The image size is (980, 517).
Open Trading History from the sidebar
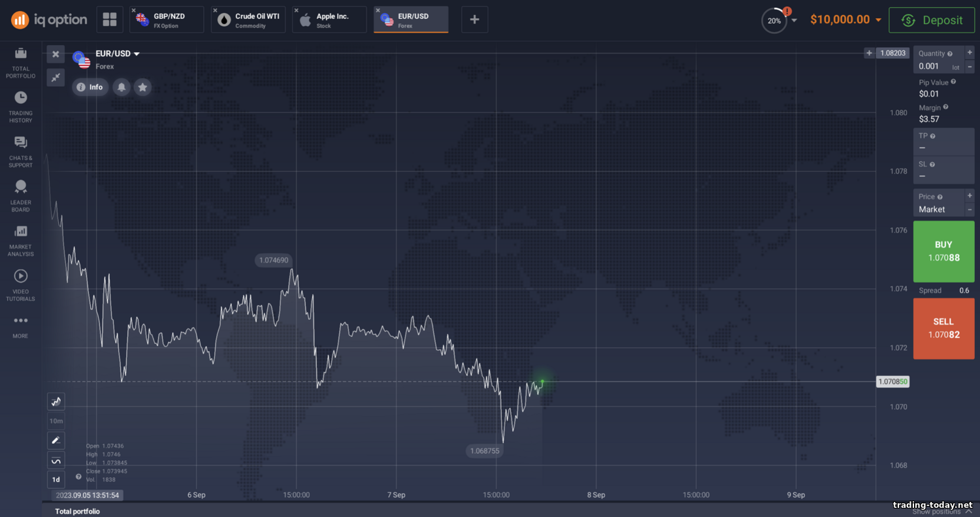20,106
